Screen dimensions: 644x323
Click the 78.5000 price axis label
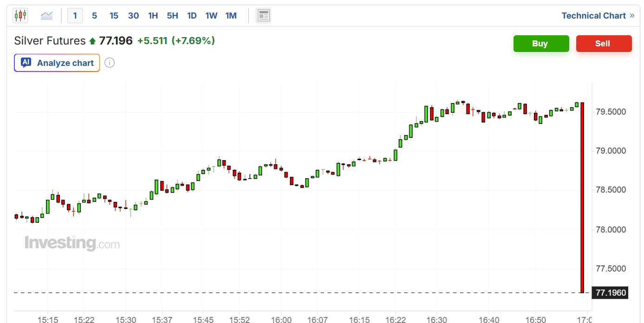tap(611, 190)
